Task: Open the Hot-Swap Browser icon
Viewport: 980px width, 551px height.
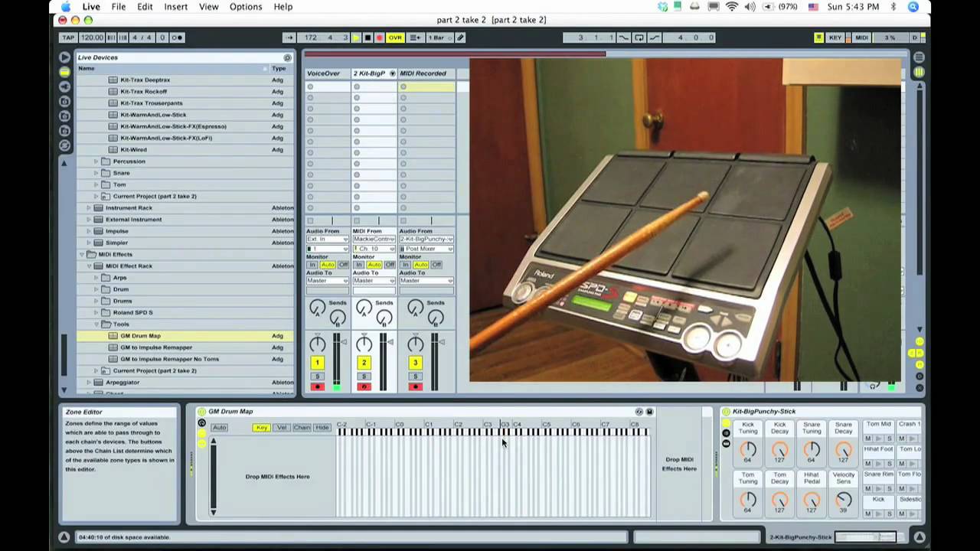Action: (64, 145)
